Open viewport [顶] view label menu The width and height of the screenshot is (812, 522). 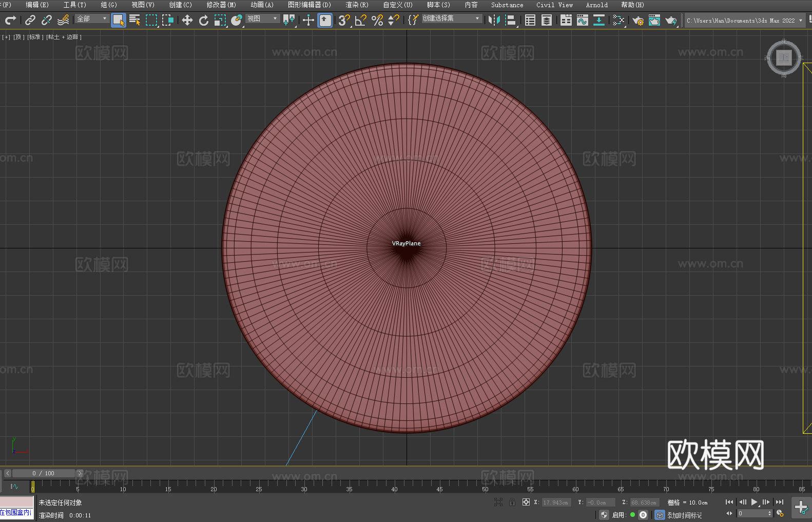point(19,37)
